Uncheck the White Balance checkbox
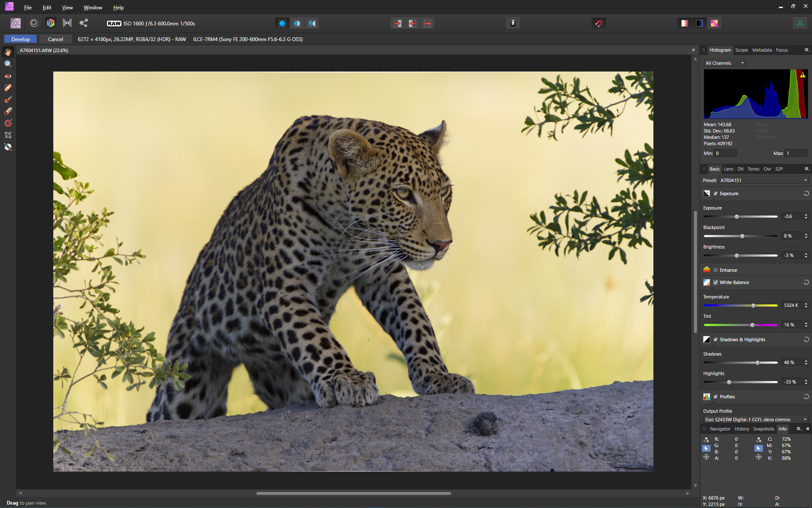 pos(716,282)
